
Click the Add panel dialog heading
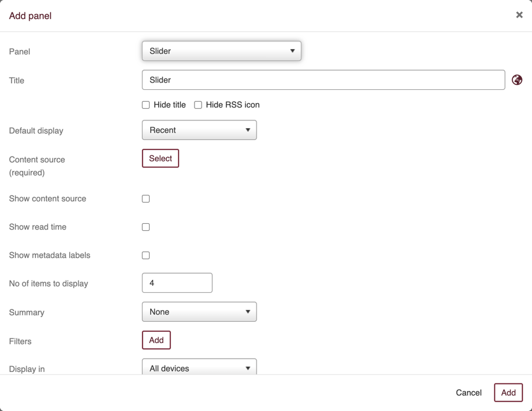point(30,16)
